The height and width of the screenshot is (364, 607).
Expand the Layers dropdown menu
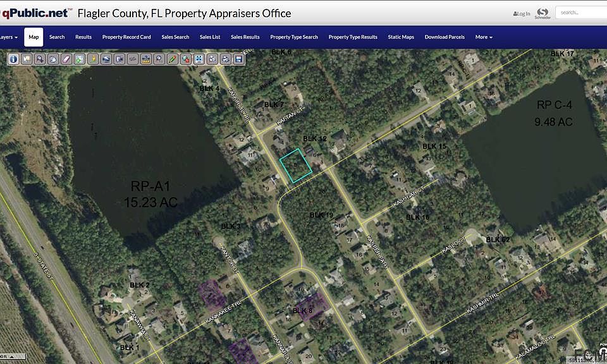click(8, 37)
